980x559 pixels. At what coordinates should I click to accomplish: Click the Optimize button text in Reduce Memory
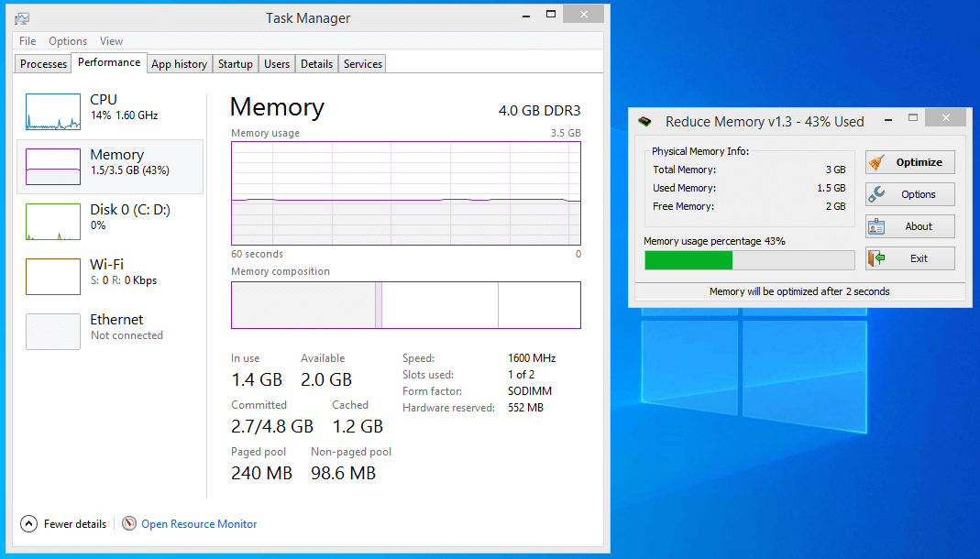tap(919, 162)
